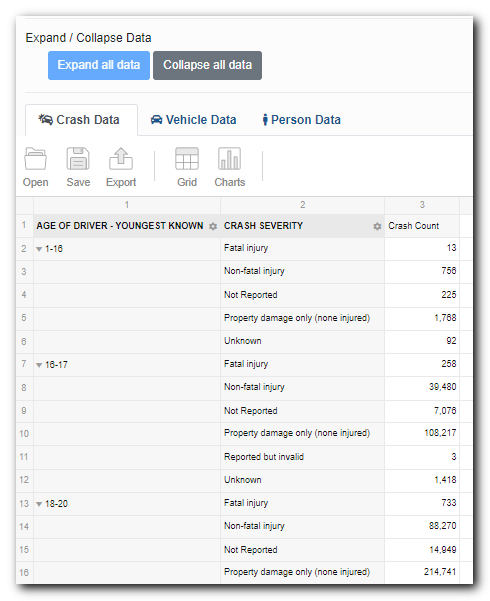
Task: Select column 2 header number
Action: point(303,205)
